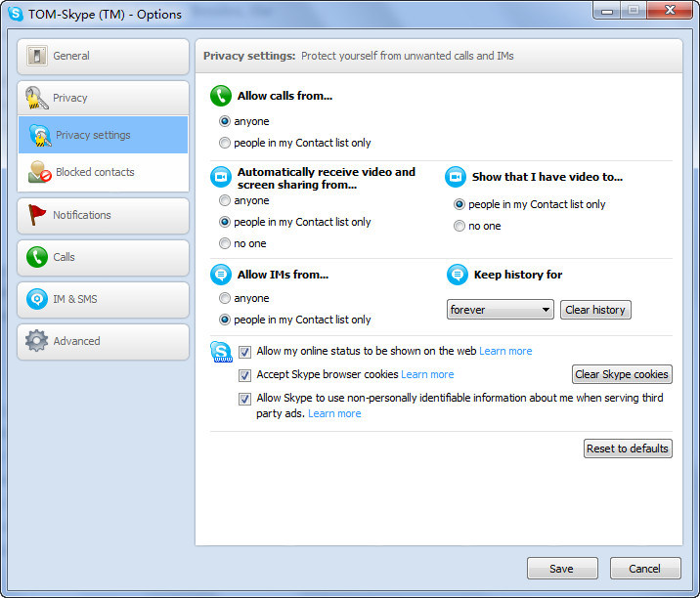Screen dimensions: 700x598
Task: Open the Advanced section
Action: [x=103, y=341]
